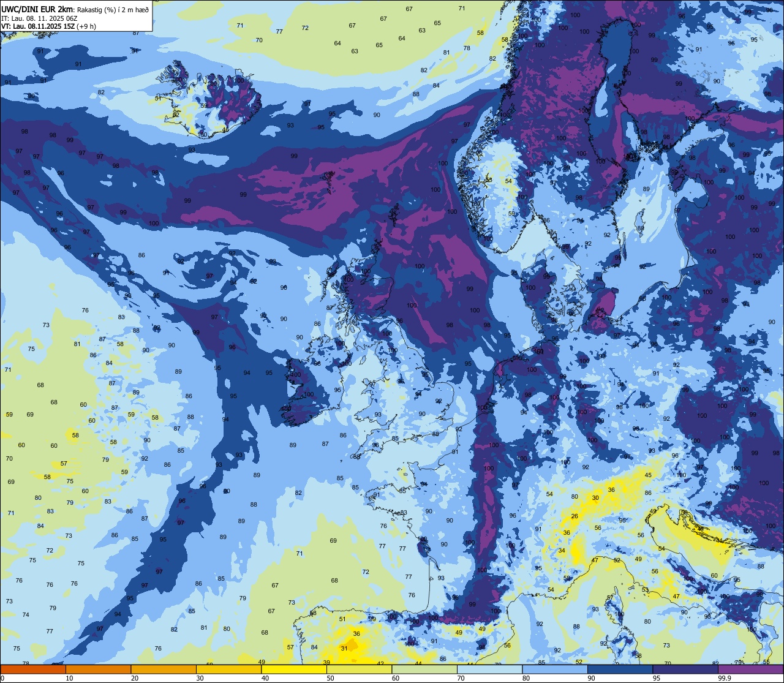
Task: Click the "30" legend tick label on the scale
Action: click(x=200, y=678)
